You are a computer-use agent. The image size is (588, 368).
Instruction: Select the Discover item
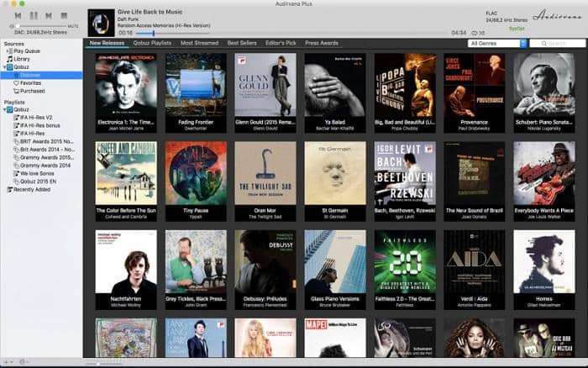(x=41, y=75)
